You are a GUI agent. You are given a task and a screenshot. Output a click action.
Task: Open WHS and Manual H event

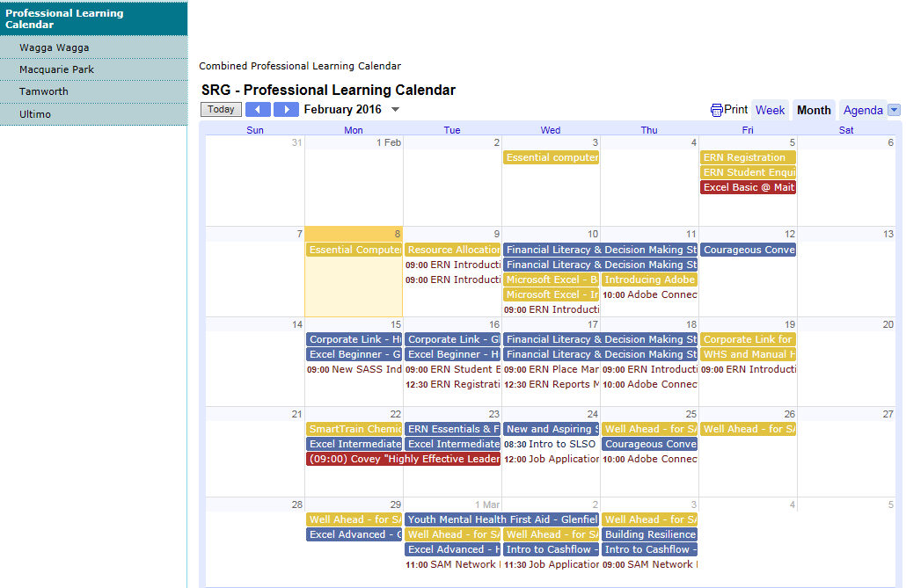pos(748,354)
